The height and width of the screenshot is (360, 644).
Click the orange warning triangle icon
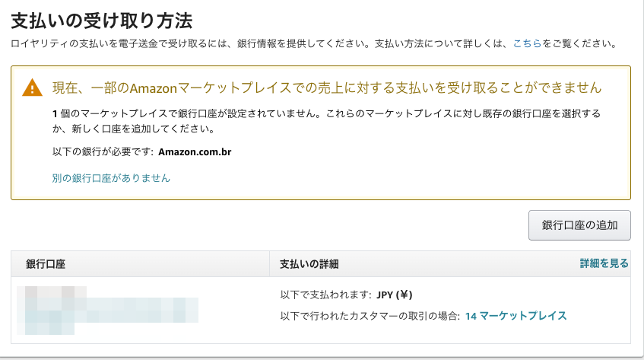tap(33, 88)
